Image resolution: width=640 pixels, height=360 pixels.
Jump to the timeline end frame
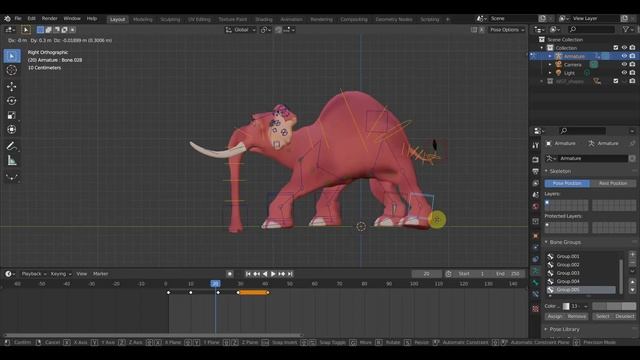tap(290, 274)
